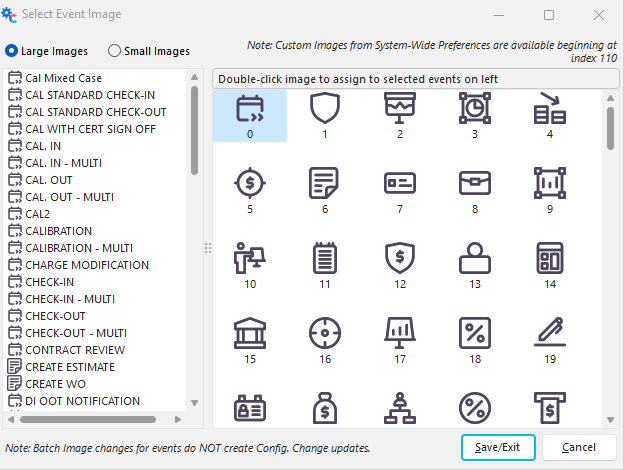Select CREATE ESTIMATE event in list
Screen dimensions: 624x470
click(69, 367)
